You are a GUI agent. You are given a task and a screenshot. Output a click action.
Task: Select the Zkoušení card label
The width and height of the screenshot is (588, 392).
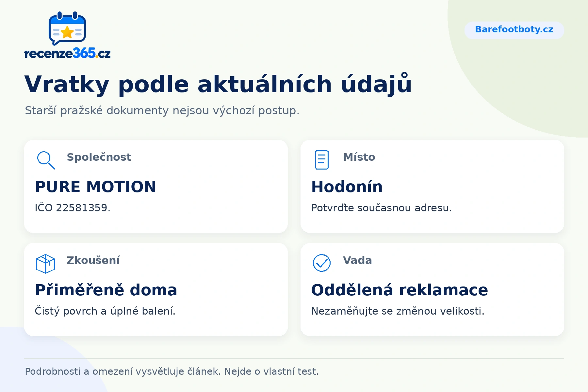(x=93, y=260)
